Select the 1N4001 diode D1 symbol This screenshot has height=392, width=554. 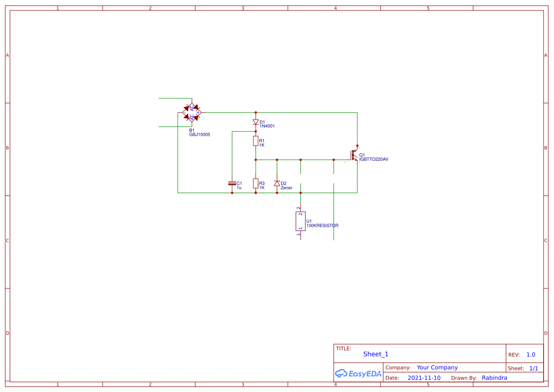255,122
